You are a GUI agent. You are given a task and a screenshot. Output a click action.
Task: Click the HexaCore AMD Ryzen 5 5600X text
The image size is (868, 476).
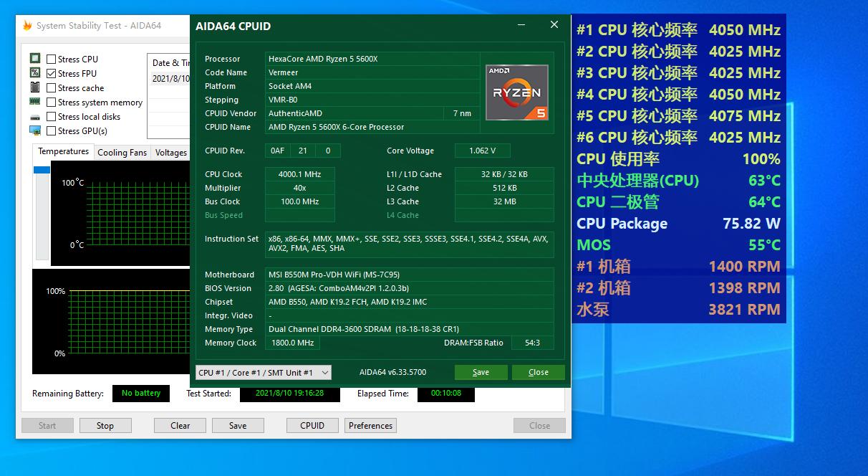click(x=323, y=59)
